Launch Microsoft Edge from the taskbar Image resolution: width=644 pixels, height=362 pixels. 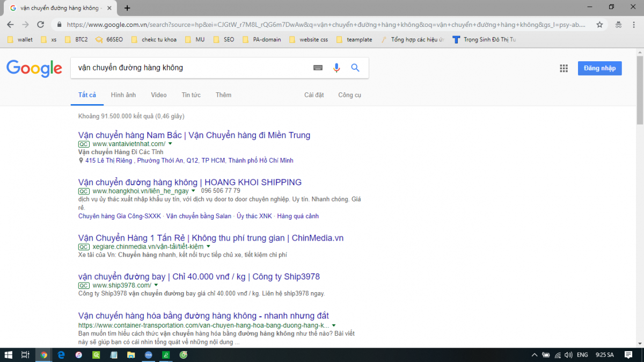point(61,354)
